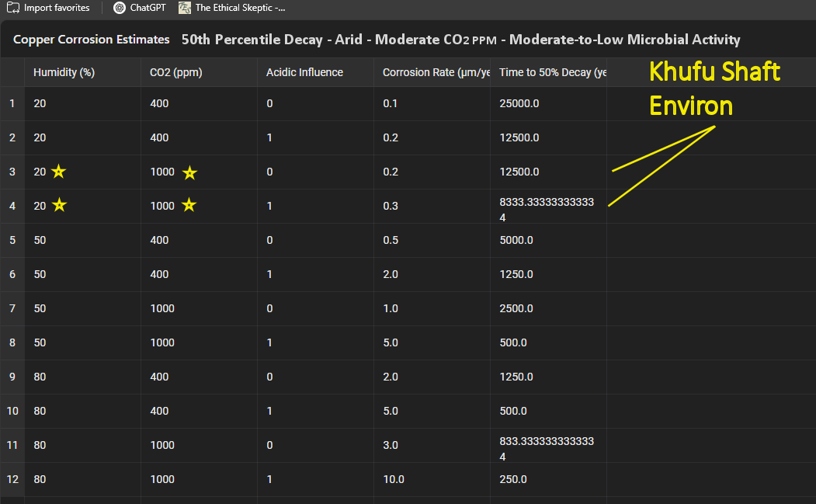
Task: Click the Import favorites text link
Action: tap(57, 8)
